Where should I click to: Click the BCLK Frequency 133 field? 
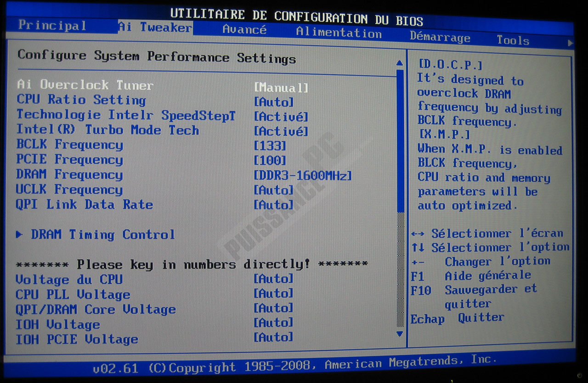pyautogui.click(x=270, y=146)
